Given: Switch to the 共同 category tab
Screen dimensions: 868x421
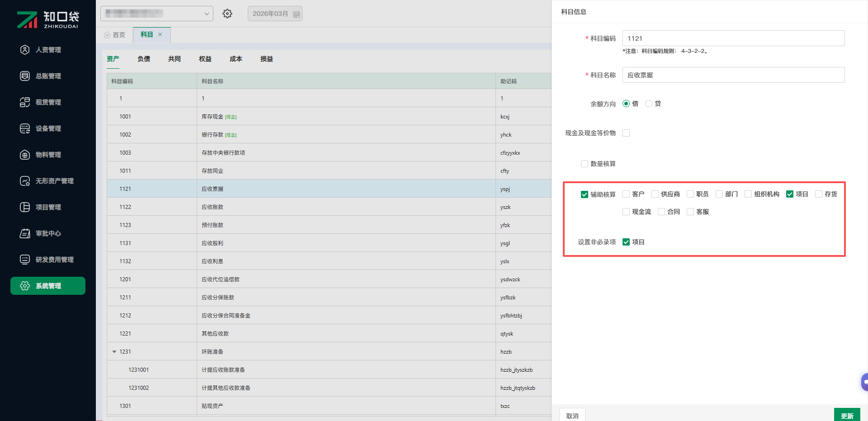Looking at the screenshot, I should click(x=175, y=59).
